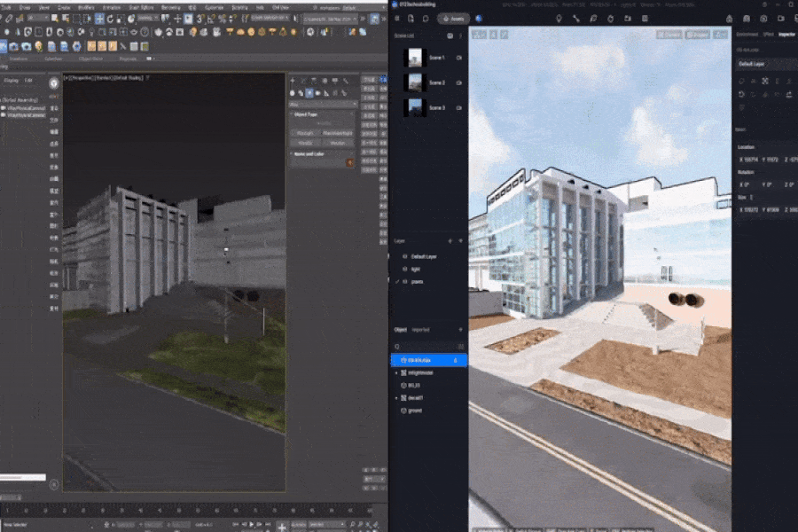
Task: Click the Scene 1 thumbnail
Action: tap(415, 58)
